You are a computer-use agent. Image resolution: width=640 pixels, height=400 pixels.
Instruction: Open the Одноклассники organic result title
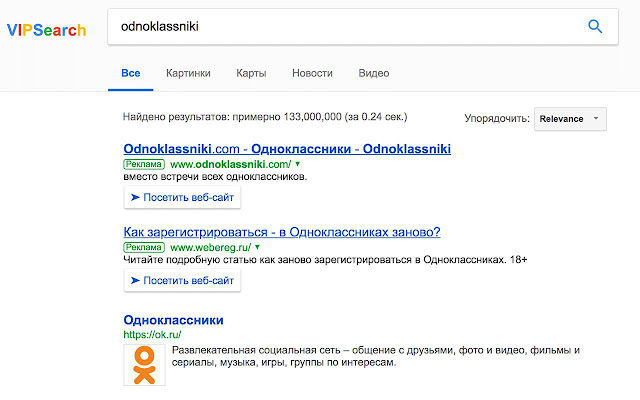(173, 320)
